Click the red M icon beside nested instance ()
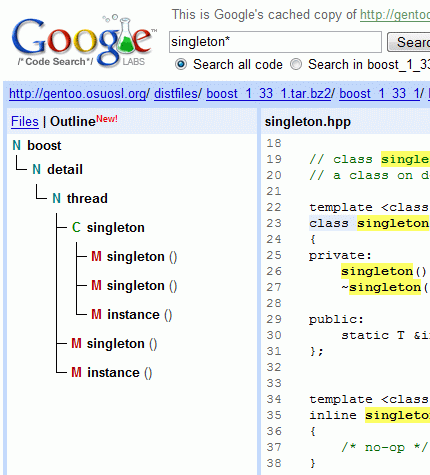430x475 pixels. [96, 314]
